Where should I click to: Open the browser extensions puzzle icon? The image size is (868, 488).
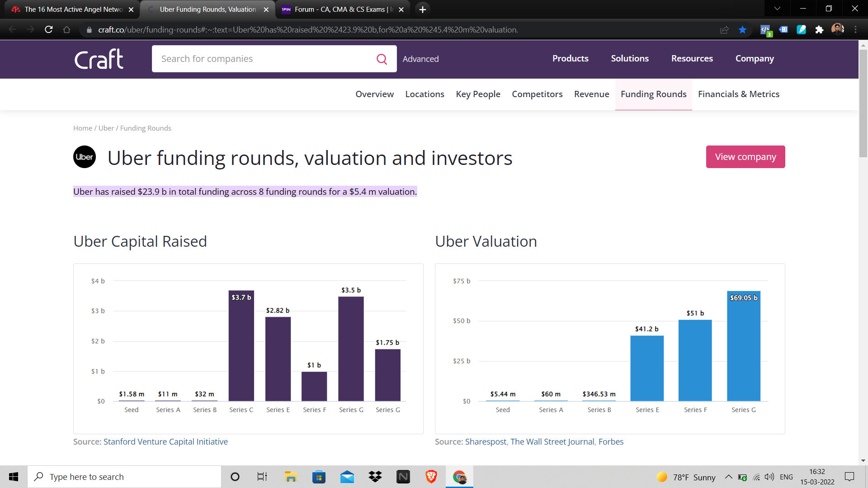(819, 30)
